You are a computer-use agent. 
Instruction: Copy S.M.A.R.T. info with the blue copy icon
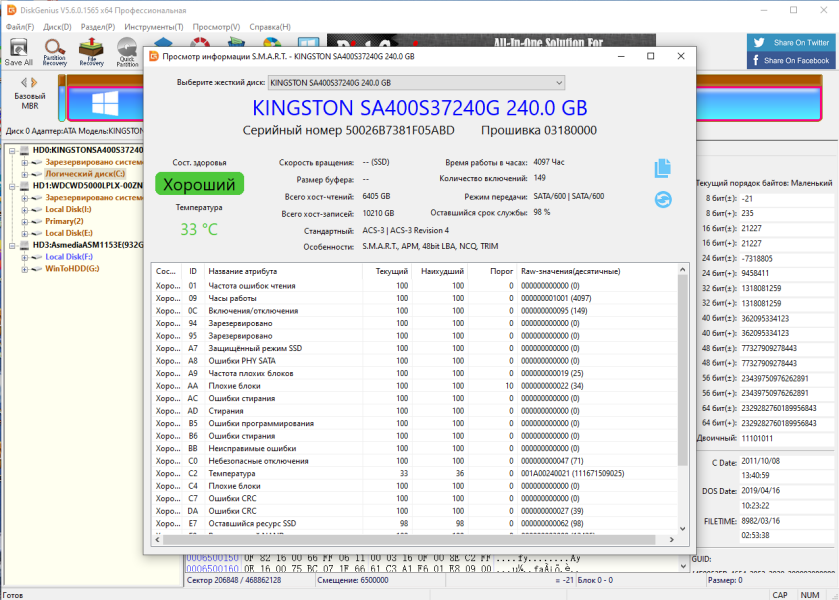[x=662, y=168]
